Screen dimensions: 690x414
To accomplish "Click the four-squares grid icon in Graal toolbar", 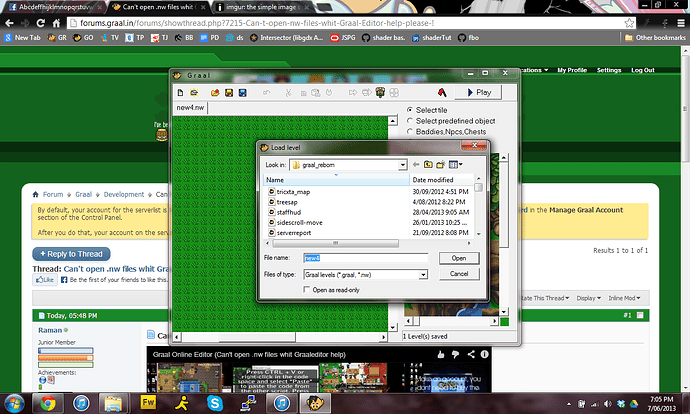I will coord(394,92).
